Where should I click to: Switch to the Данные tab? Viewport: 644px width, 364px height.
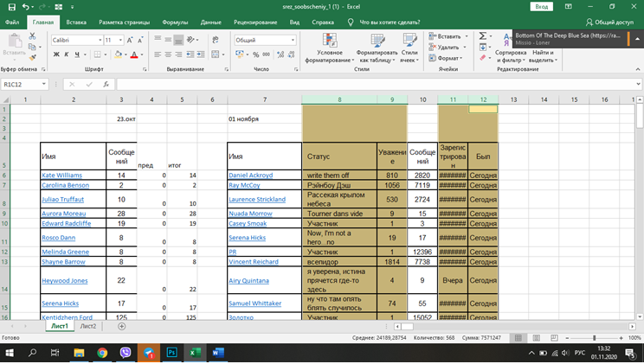(210, 22)
